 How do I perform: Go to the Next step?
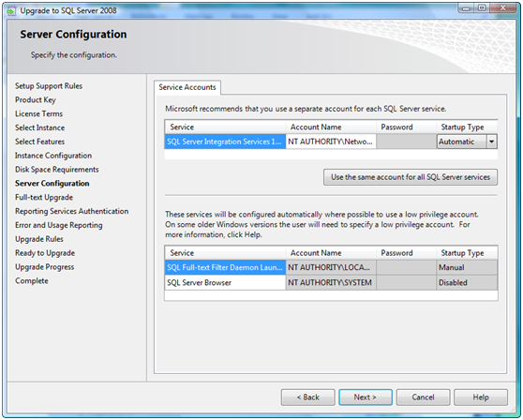[366, 397]
